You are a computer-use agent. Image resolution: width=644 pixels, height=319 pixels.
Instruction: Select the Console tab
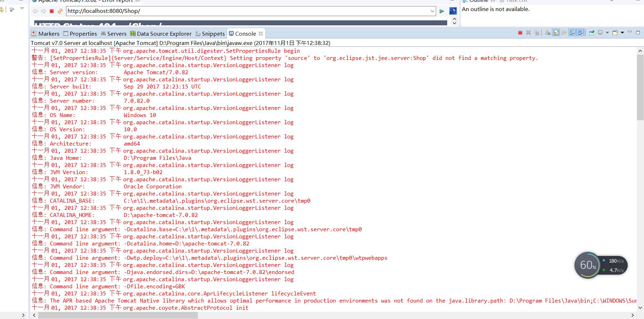[x=243, y=34]
